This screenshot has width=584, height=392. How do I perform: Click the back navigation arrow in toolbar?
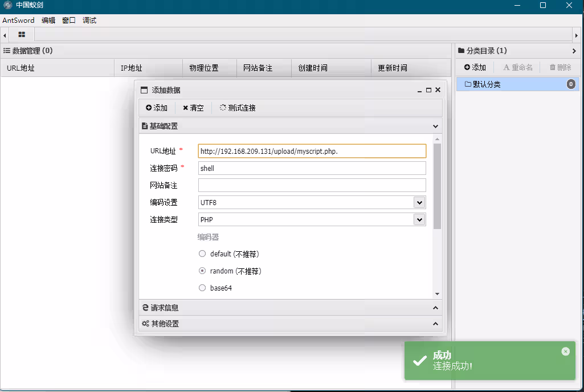(4, 34)
